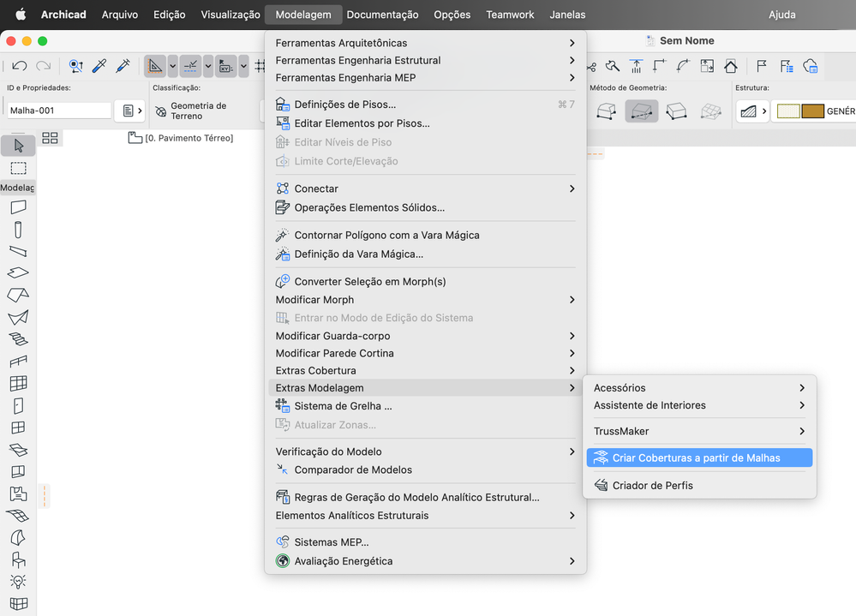Open Sistemas MEP dialog
856x616 pixels.
click(x=425, y=542)
